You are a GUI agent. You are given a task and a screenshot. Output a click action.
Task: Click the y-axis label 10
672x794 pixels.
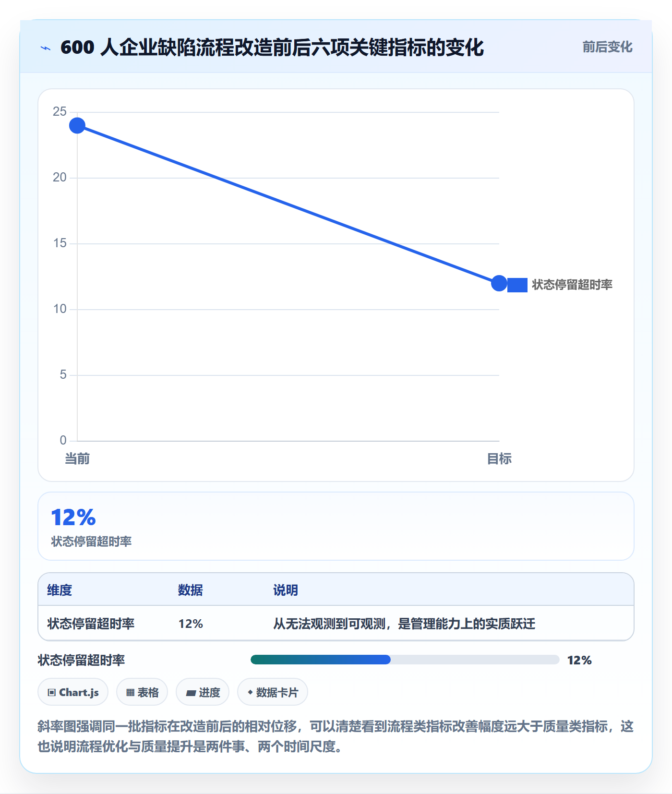60,309
